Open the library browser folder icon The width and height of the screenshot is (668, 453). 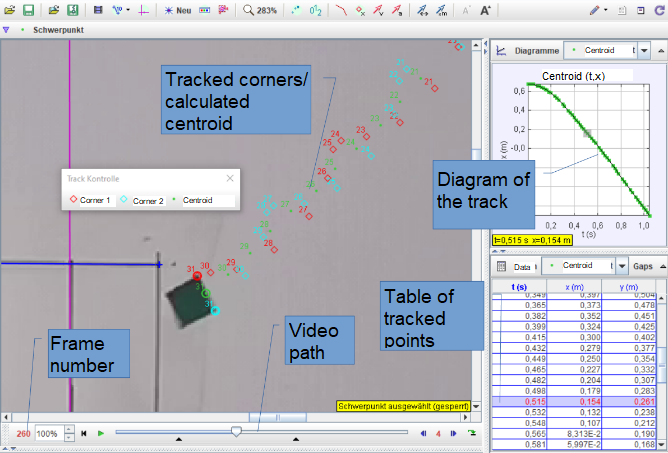[x=54, y=10]
